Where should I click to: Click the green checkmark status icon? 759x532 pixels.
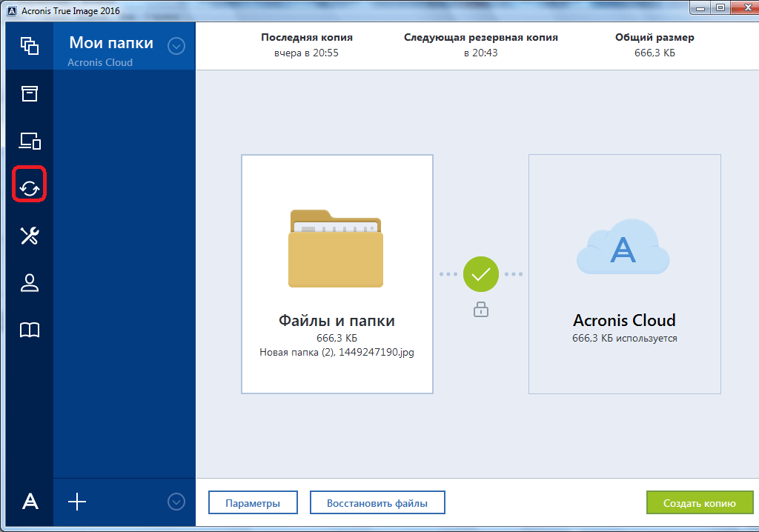[481, 274]
